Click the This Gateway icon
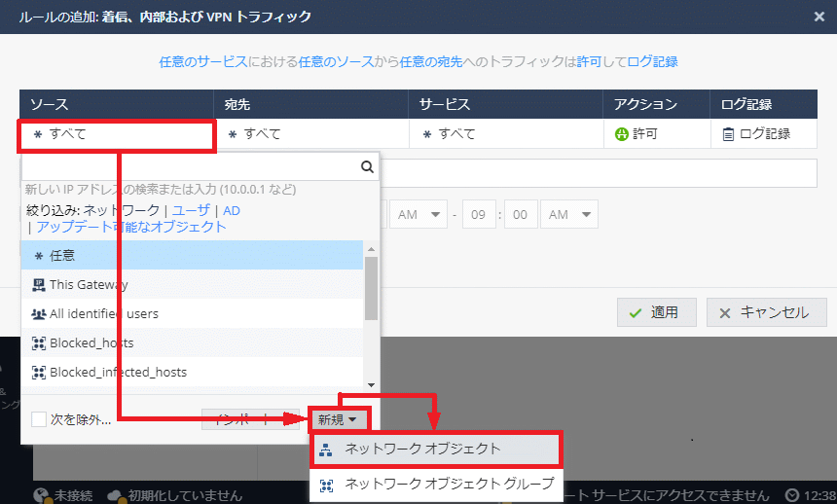This screenshot has height=504, width=837. click(x=39, y=285)
